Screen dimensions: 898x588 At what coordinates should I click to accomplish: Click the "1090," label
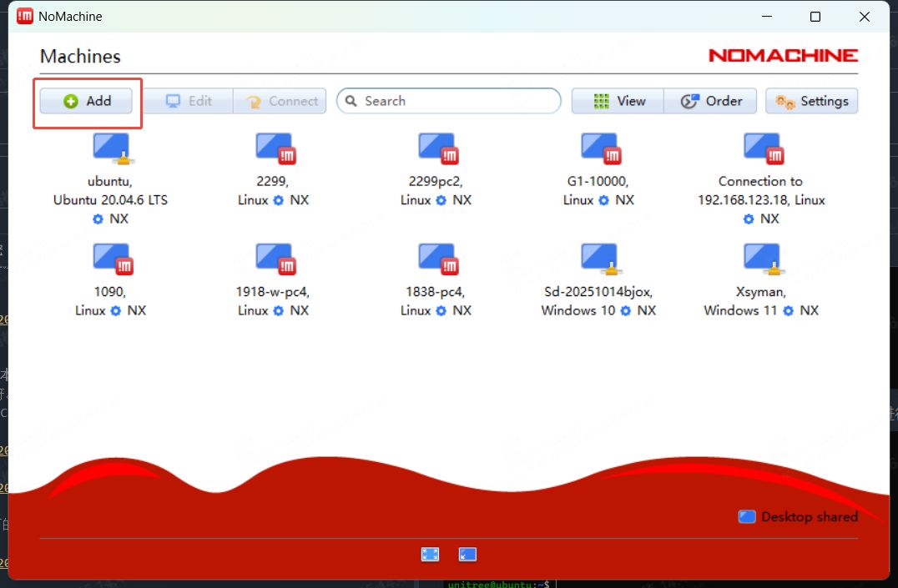(x=110, y=292)
